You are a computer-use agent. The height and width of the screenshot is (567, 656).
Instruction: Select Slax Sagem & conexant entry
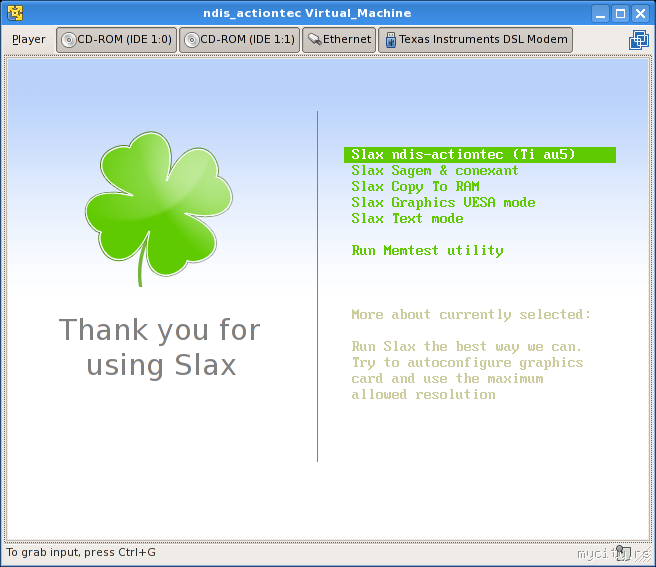pos(435,171)
